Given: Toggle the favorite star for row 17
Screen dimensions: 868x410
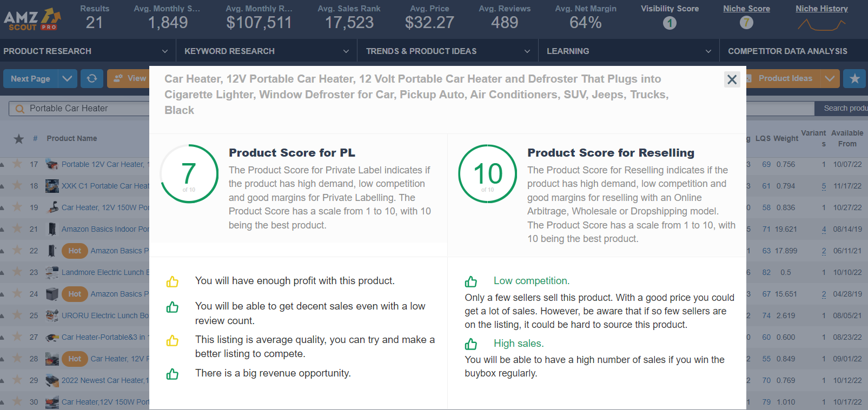Looking at the screenshot, I should (x=18, y=164).
